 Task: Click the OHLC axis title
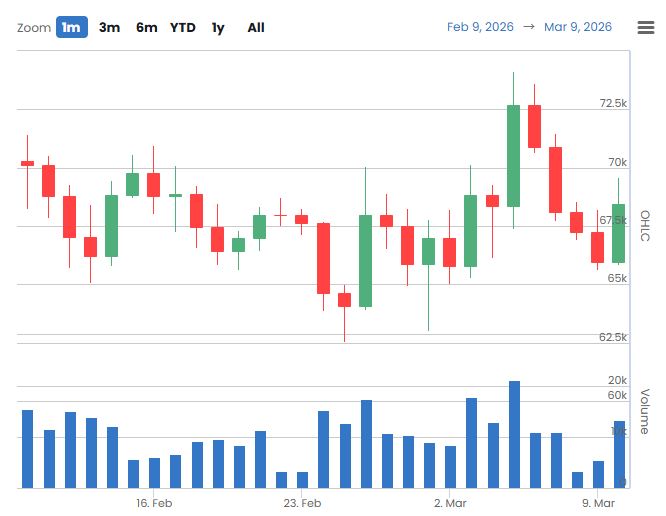coord(645,226)
